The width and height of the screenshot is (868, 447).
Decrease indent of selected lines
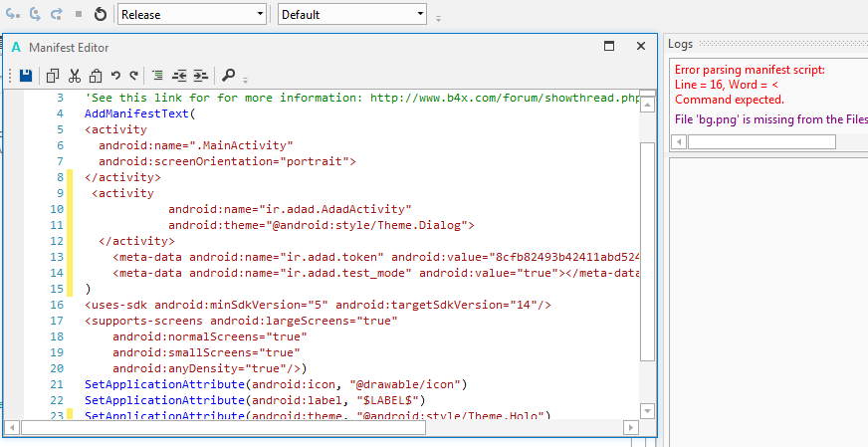coord(180,76)
